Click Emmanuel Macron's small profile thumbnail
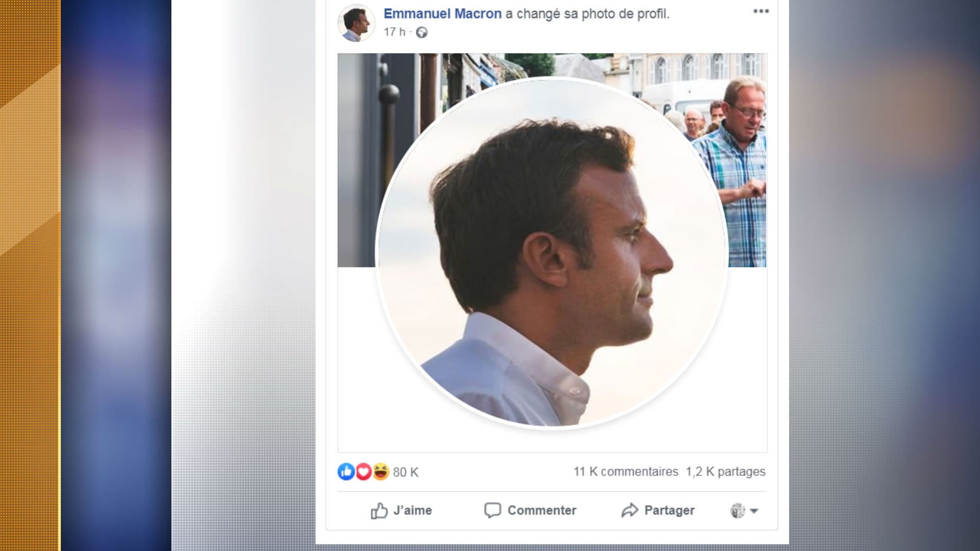This screenshot has height=551, width=980. (x=358, y=23)
